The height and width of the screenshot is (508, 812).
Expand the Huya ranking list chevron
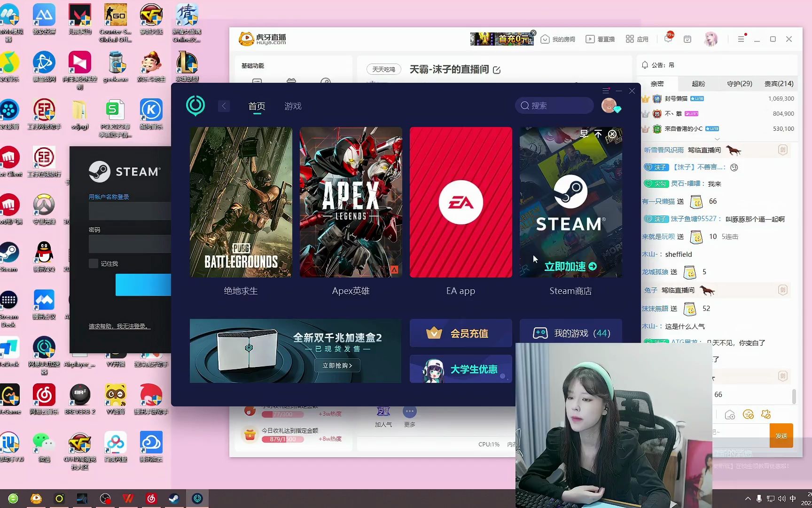pyautogui.click(x=717, y=139)
